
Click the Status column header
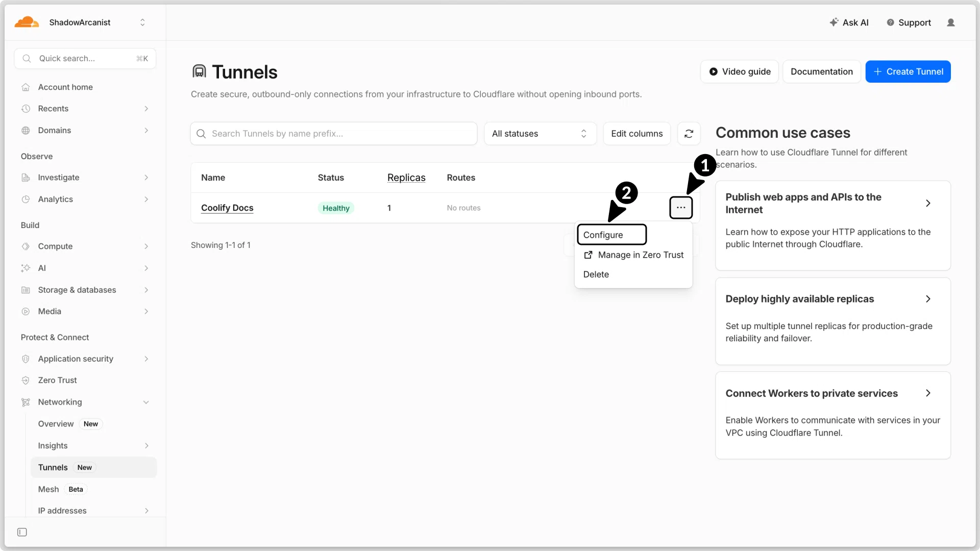tap(331, 178)
